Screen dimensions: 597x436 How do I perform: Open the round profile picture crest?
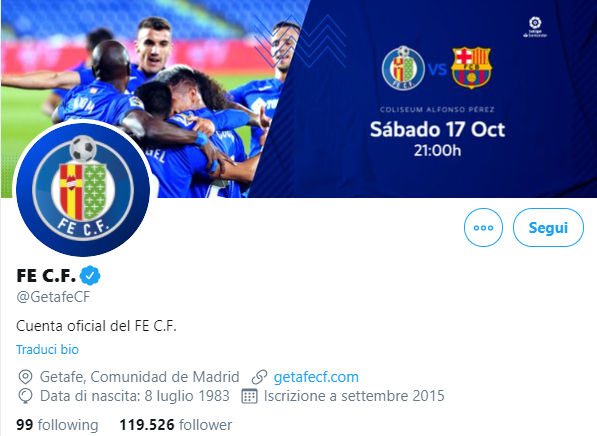[83, 189]
